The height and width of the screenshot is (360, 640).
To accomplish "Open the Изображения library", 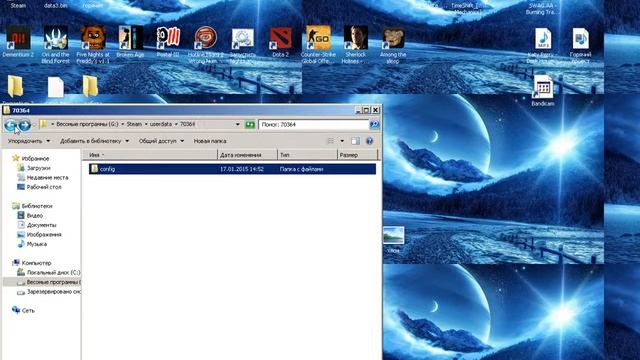I will [44, 235].
